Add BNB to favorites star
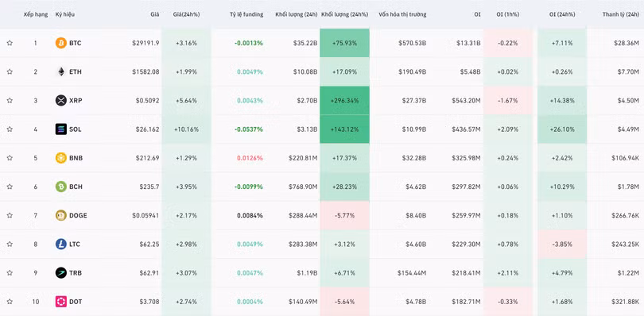 [x=10, y=157]
